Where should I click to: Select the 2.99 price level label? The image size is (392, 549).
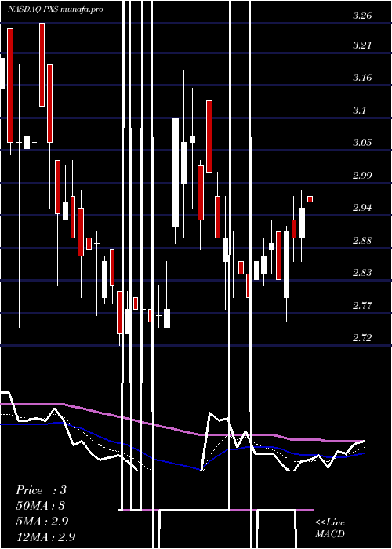362,176
